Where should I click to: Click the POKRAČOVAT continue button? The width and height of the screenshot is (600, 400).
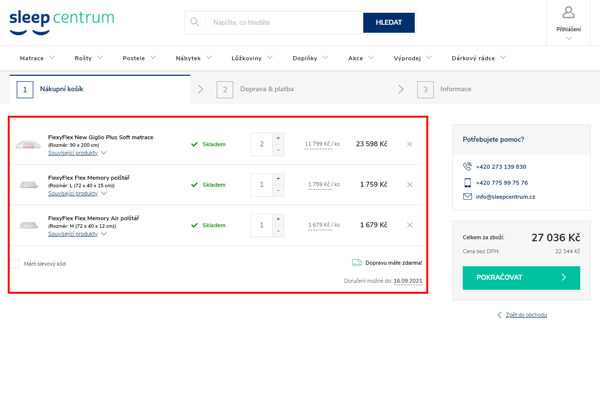click(x=521, y=278)
